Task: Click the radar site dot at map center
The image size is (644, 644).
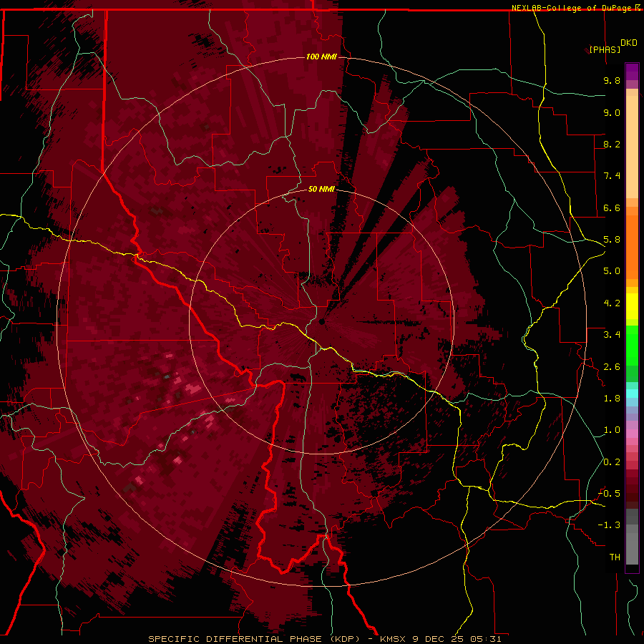Action: tap(322, 322)
